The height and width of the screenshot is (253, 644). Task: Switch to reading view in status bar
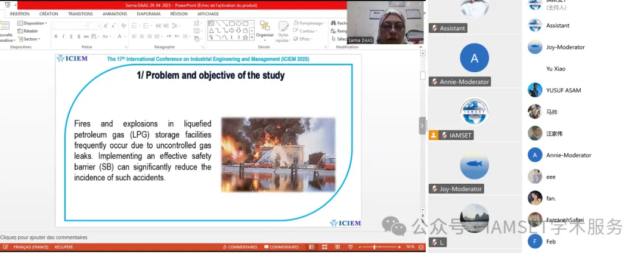coord(338,247)
